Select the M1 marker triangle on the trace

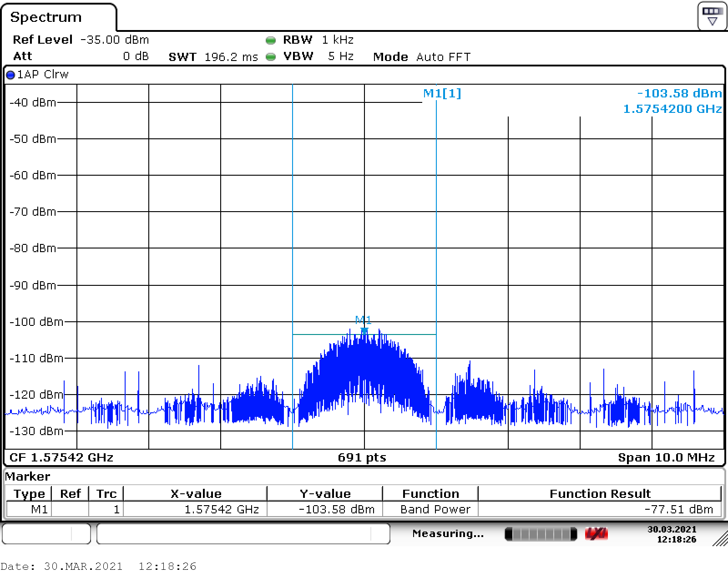tap(364, 330)
